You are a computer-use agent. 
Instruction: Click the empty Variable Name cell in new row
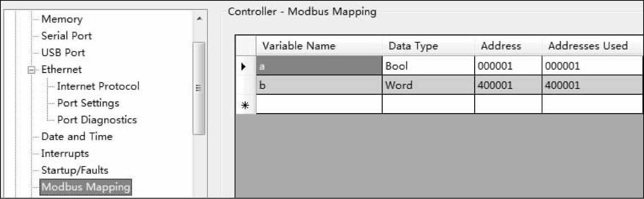[318, 104]
